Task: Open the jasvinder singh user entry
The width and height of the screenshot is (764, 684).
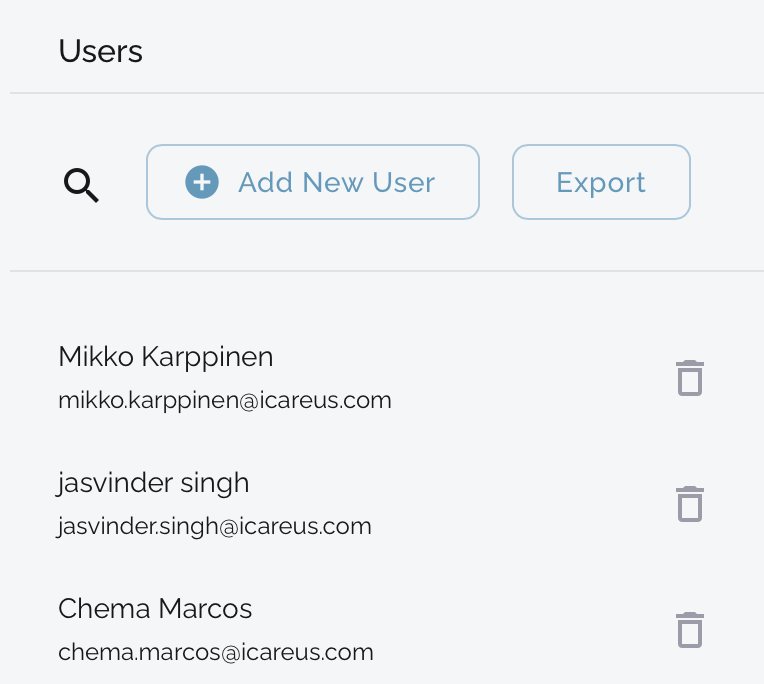Action: point(153,483)
